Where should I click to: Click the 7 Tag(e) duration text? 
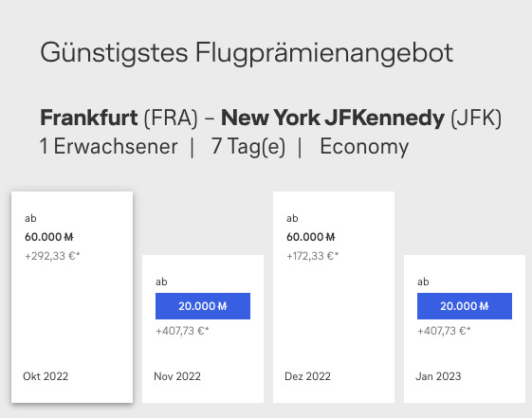248,147
